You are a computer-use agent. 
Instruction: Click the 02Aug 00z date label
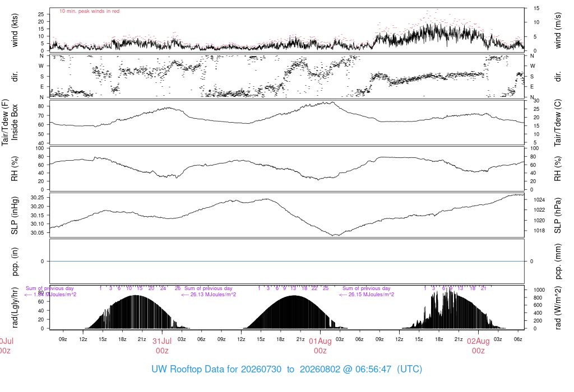[x=478, y=346]
